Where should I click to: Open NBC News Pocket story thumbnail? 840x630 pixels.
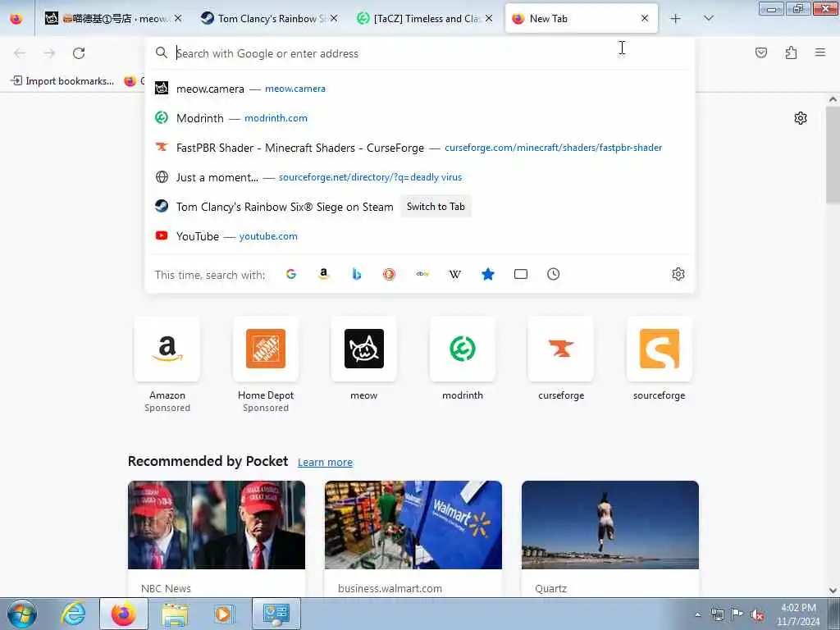point(217,525)
